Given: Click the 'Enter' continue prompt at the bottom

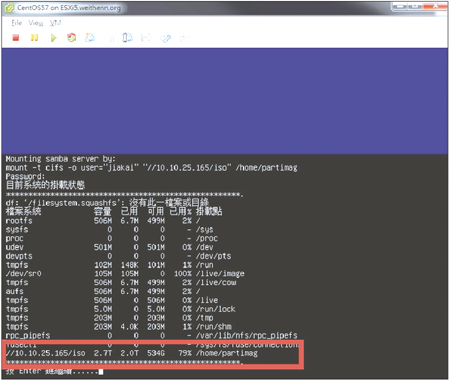Looking at the screenshot, I should tap(54, 371).
